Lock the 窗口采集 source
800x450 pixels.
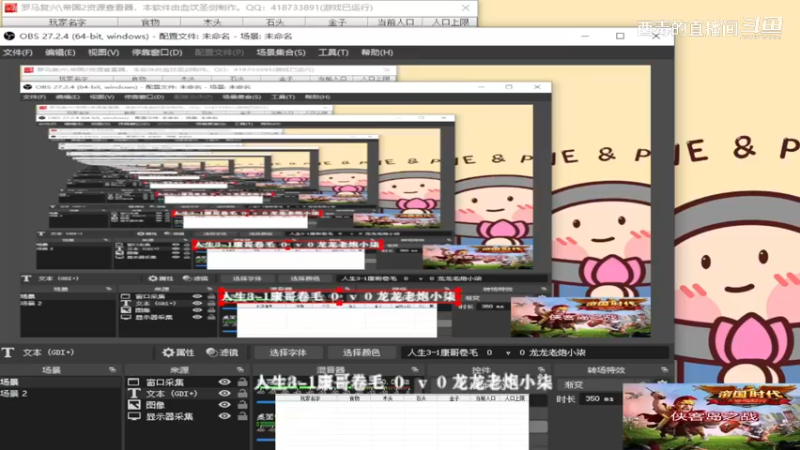tap(242, 382)
